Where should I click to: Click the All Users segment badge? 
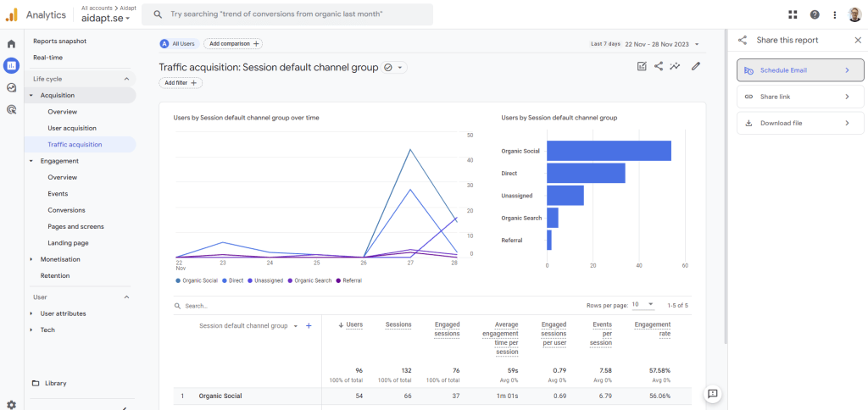(x=178, y=43)
